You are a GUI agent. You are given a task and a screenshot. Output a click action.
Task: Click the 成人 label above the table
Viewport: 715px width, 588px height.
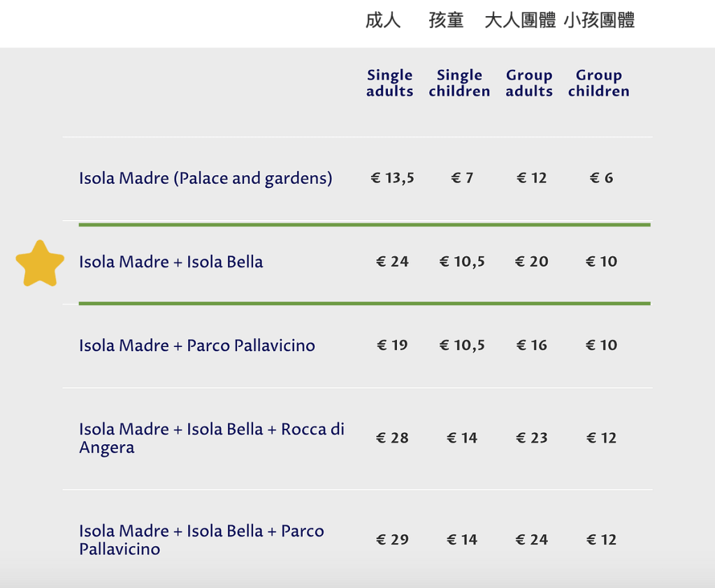pyautogui.click(x=383, y=20)
